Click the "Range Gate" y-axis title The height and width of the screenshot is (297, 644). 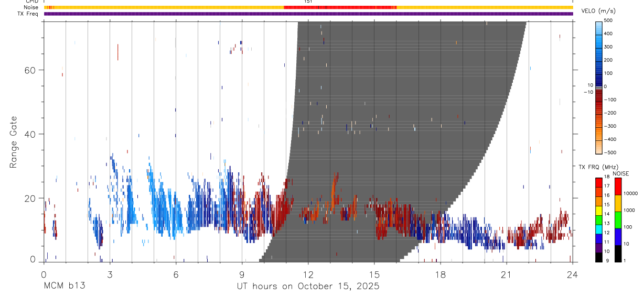pos(14,142)
